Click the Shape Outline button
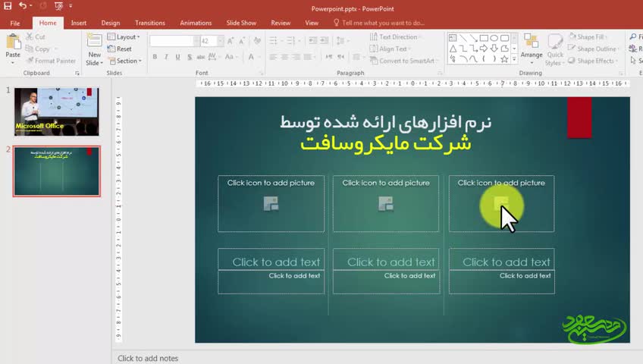This screenshot has width=643, height=364. click(x=593, y=49)
